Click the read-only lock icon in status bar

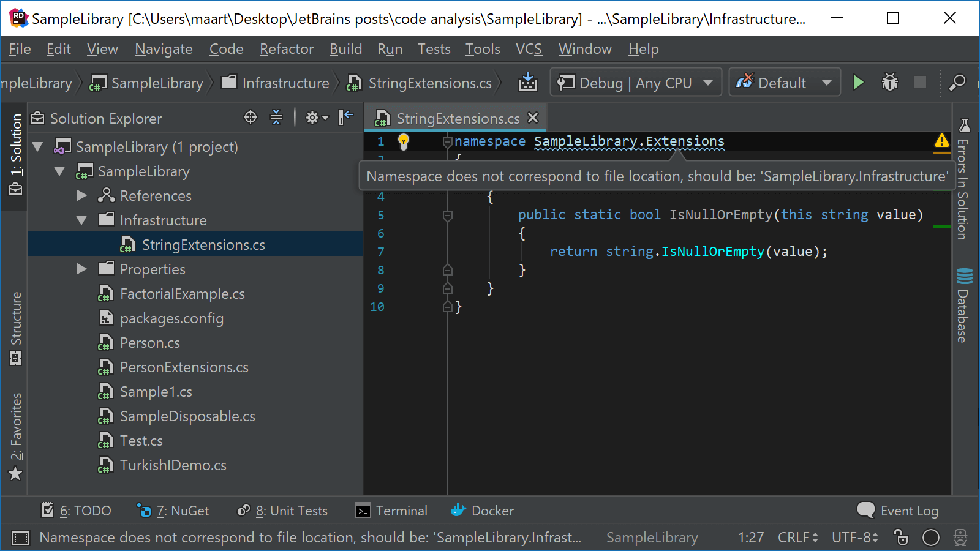901,538
